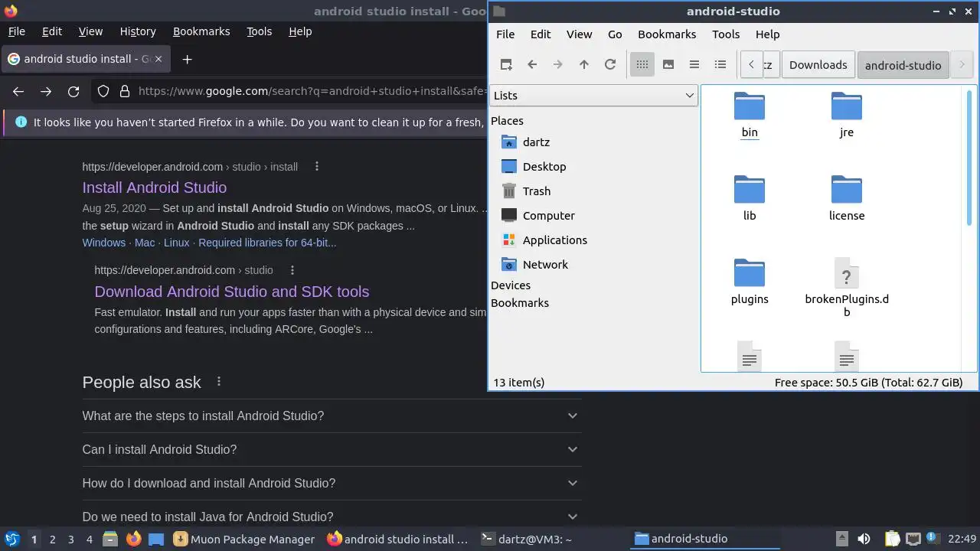Switch to workspace 3 in taskbar

tap(71, 540)
